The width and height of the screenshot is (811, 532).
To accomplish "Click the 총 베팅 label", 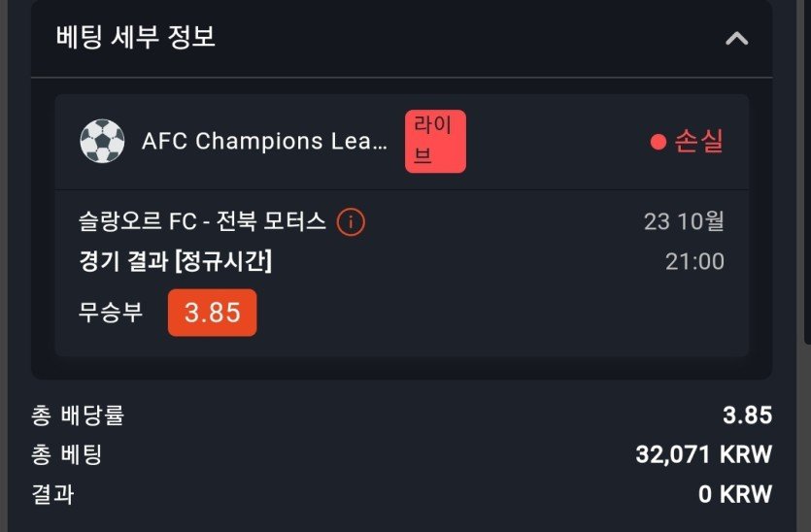I will pos(67,455).
